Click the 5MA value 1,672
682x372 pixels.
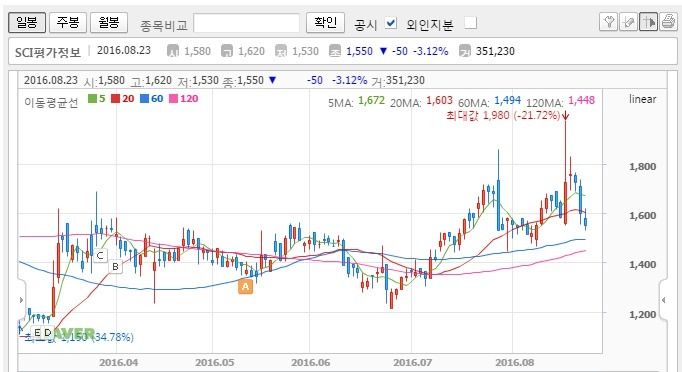(371, 101)
